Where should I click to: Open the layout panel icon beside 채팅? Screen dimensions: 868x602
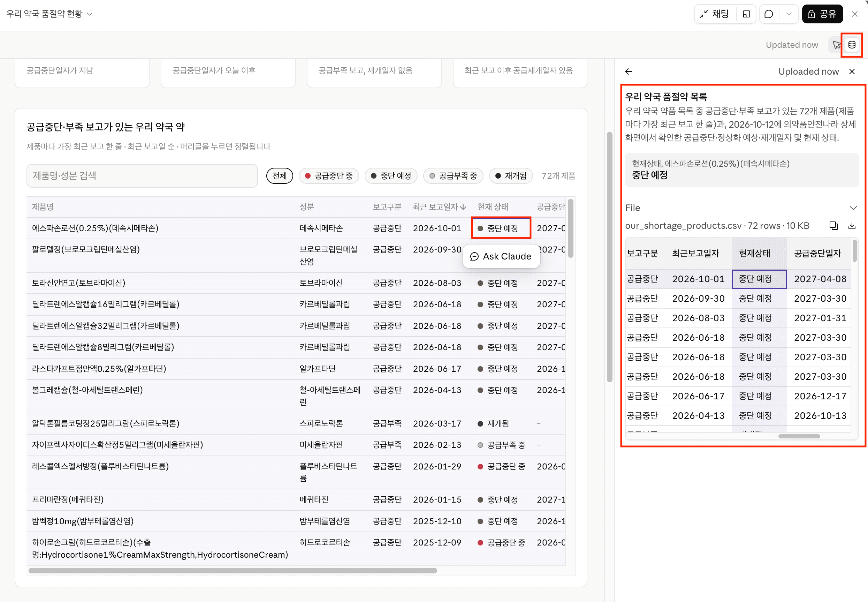746,14
